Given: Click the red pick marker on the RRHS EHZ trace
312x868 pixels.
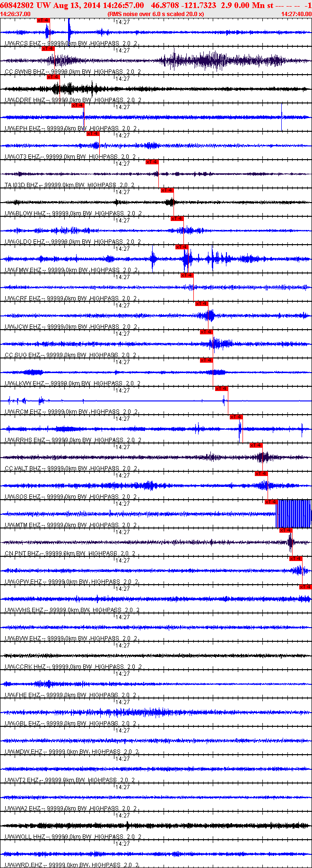Looking at the screenshot, I should click(x=236, y=417).
